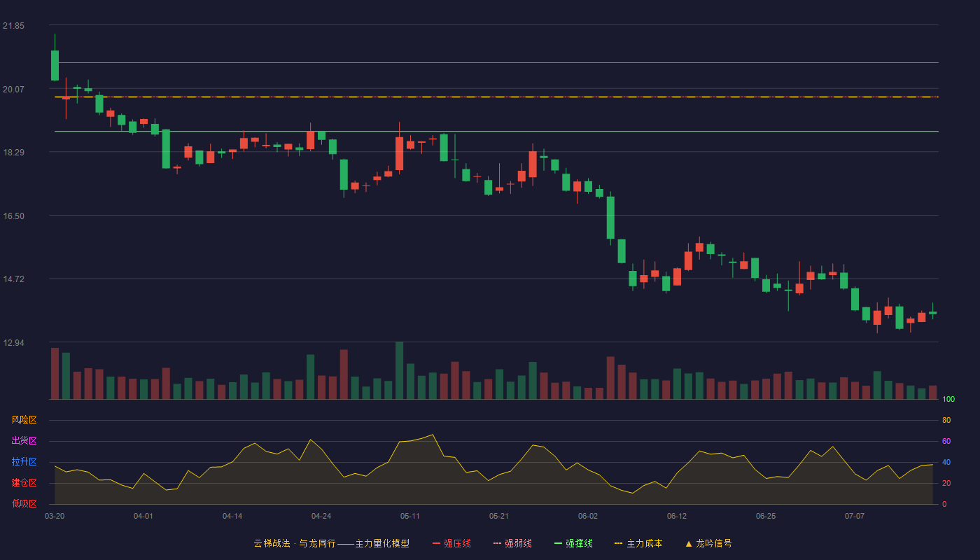The image size is (980, 560).
Task: Select date label 04-14
Action: [x=232, y=516]
